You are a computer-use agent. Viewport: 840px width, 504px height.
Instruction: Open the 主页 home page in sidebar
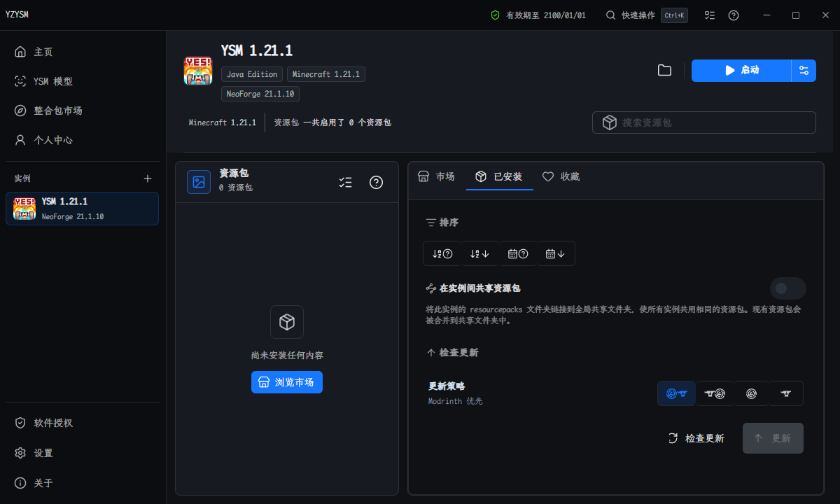[83, 52]
